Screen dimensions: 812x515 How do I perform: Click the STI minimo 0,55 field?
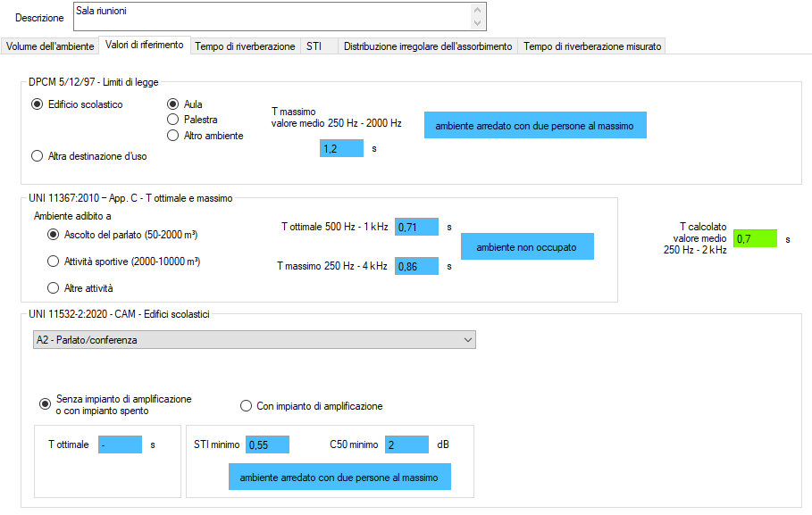[x=267, y=444]
